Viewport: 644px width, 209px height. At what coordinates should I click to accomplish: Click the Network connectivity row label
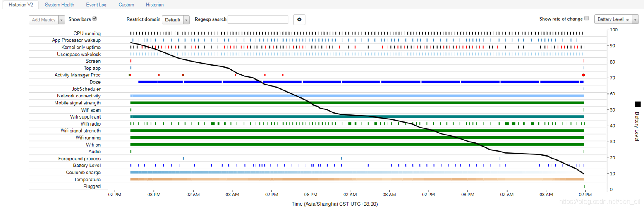[x=79, y=96]
